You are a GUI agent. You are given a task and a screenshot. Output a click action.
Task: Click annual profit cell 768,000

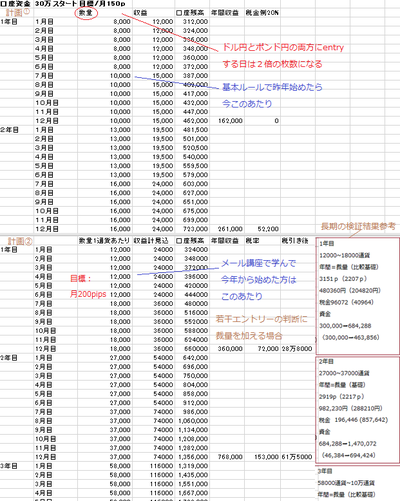230,457
